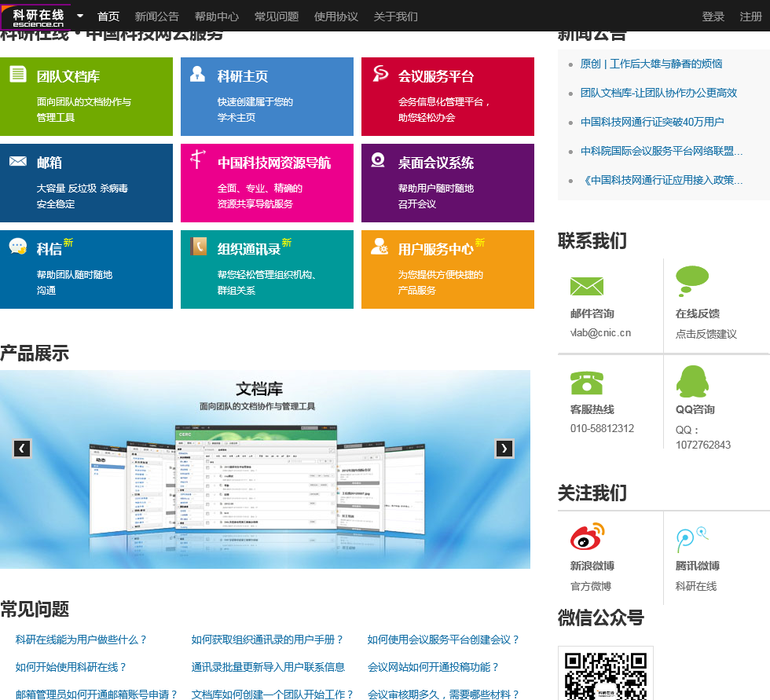The height and width of the screenshot is (700, 770).
Task: Expand the dropdown arrow next to the logo
Action: coord(80,16)
